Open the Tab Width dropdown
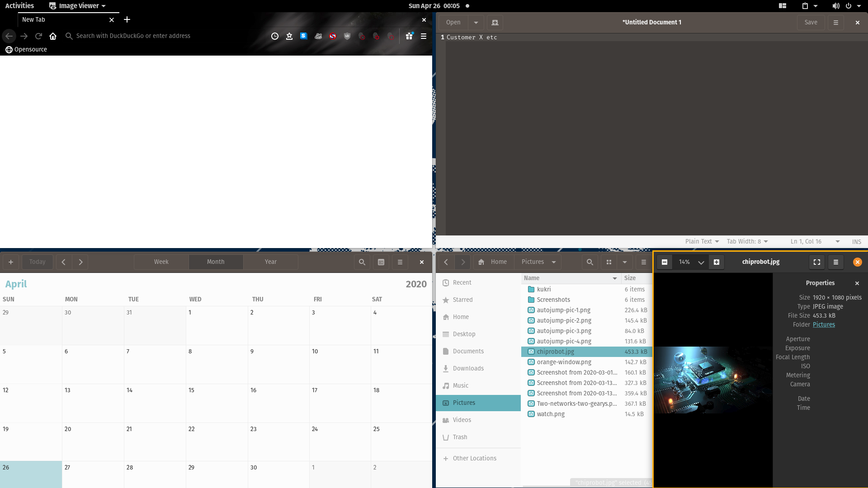This screenshot has height=488, width=868. click(746, 241)
